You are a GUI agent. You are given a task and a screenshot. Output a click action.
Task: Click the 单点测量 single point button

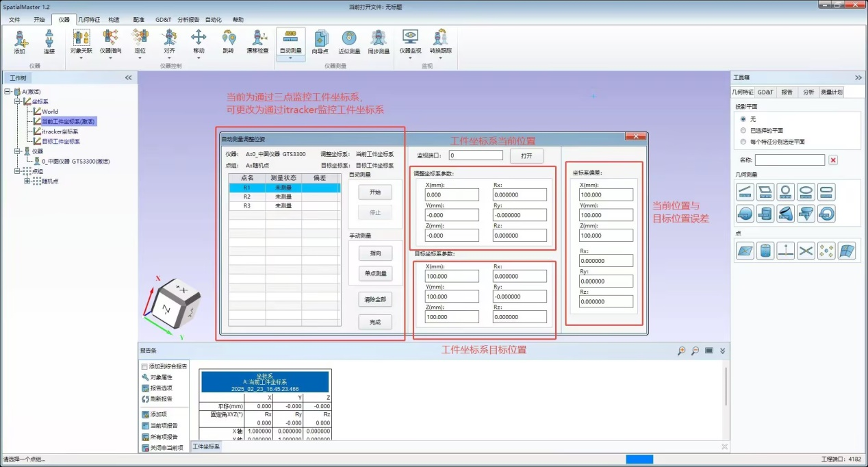375,274
